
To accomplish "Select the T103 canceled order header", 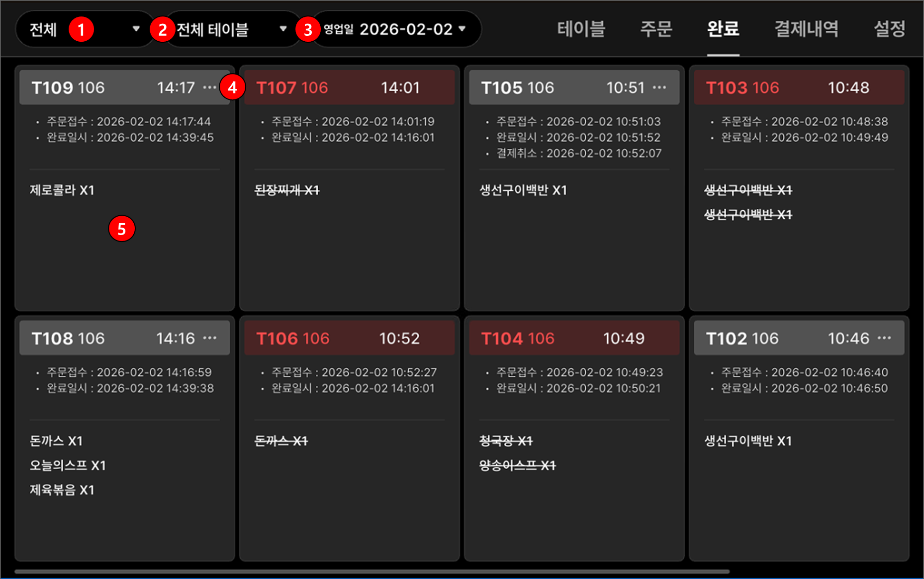I will click(799, 87).
